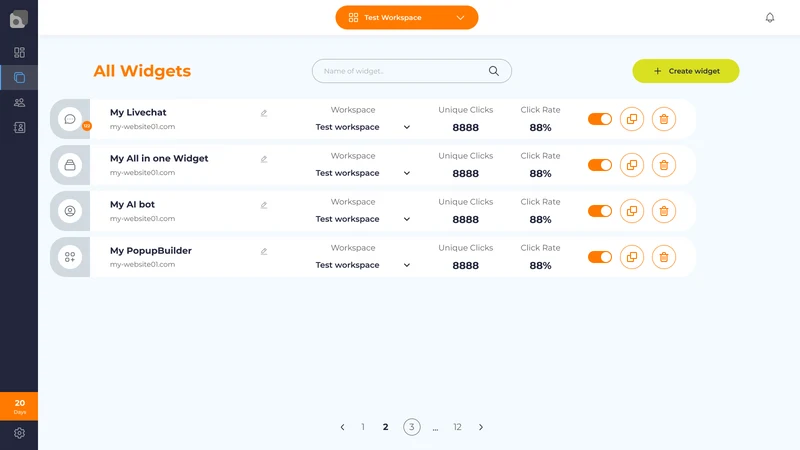The width and height of the screenshot is (800, 450).
Task: Duplicate the My AI bot widget
Action: [x=632, y=211]
